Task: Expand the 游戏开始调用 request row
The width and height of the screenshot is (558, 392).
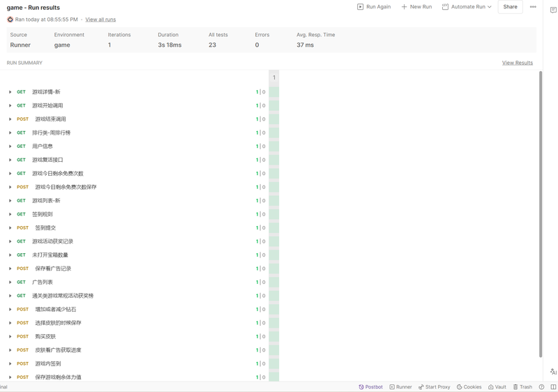Action: coord(10,105)
